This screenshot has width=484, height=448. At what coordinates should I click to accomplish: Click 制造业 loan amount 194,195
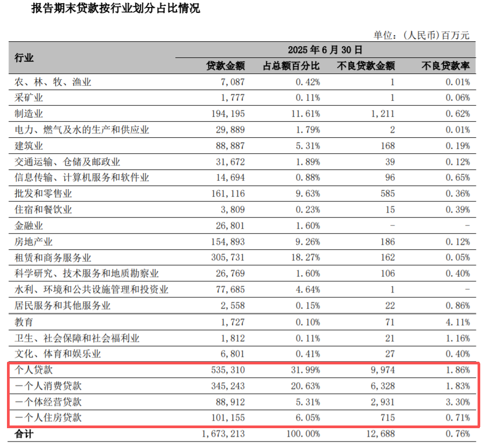click(x=228, y=114)
